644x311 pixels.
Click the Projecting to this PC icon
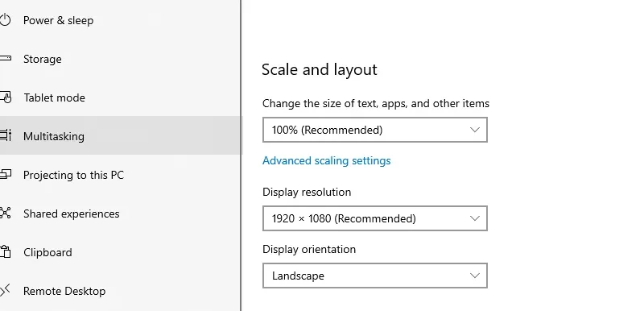tap(6, 175)
